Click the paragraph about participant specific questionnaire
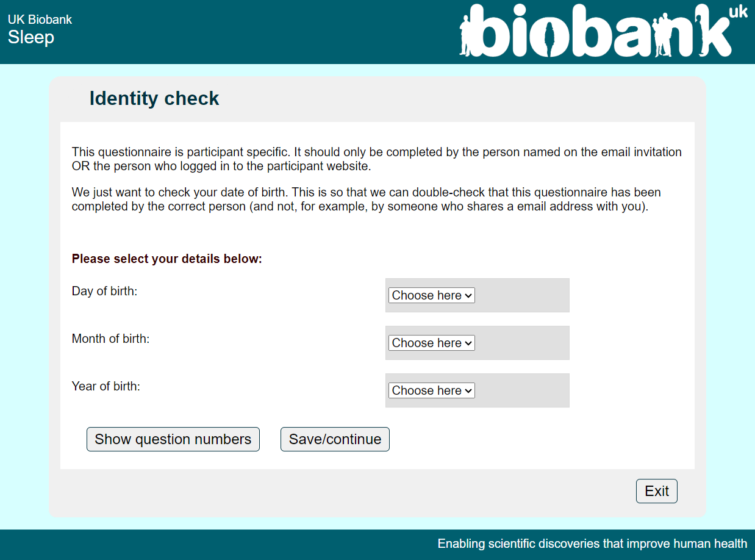The image size is (755, 560). (376, 159)
